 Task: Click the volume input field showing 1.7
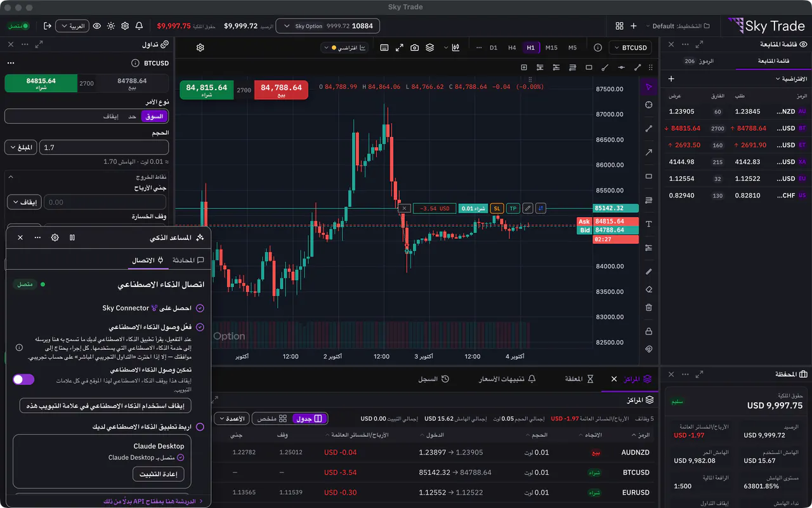click(x=104, y=147)
